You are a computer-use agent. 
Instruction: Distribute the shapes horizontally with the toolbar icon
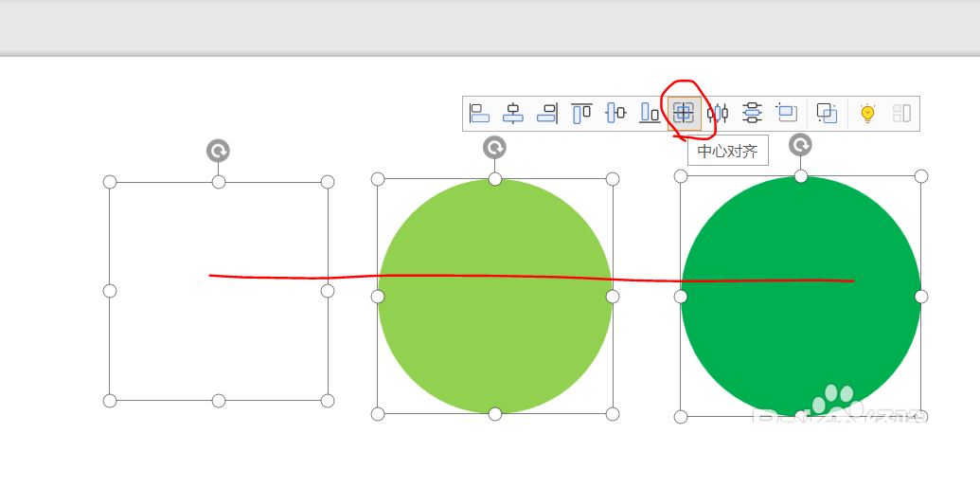tap(718, 114)
